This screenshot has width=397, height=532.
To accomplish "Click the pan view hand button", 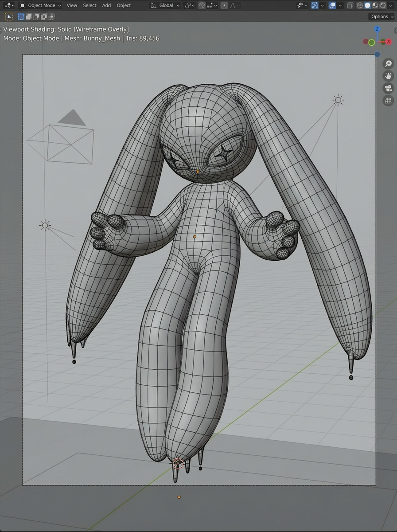I will 388,76.
